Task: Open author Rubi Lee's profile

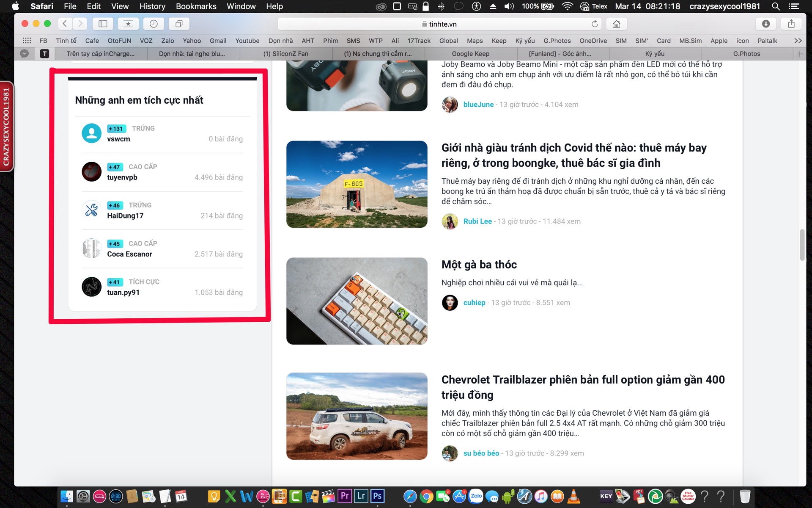Action: (x=477, y=221)
